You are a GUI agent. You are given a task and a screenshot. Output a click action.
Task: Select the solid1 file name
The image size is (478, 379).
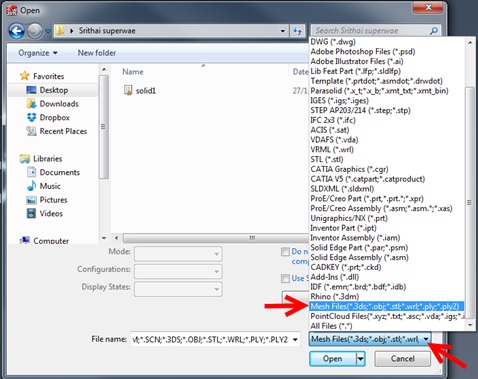click(146, 91)
